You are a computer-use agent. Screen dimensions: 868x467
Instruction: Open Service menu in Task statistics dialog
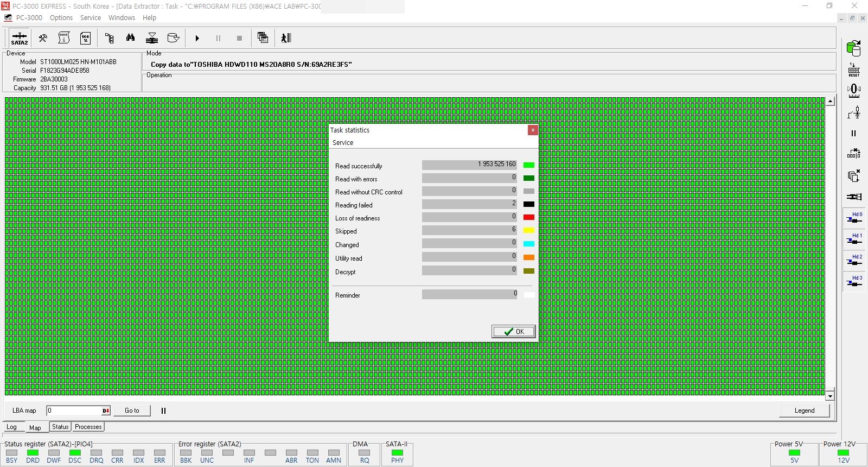click(343, 143)
